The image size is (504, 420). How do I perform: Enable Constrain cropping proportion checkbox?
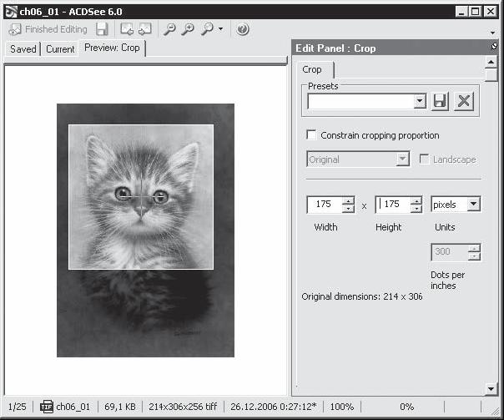(x=311, y=134)
